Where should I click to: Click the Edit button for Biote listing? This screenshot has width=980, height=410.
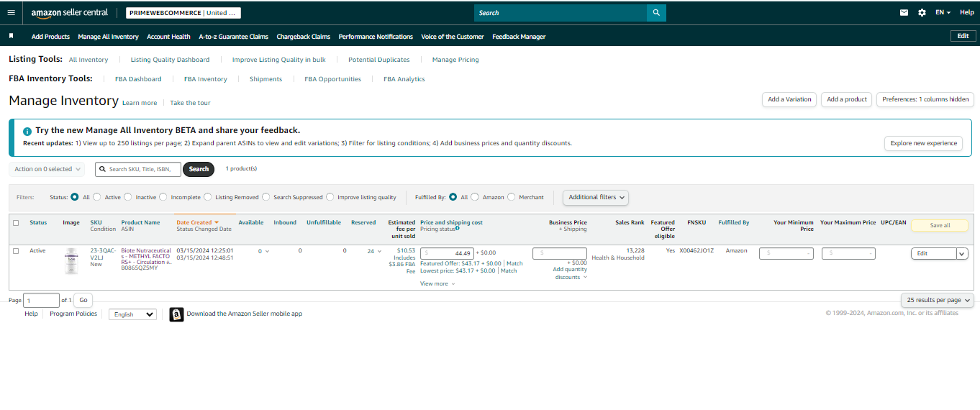[x=933, y=253]
